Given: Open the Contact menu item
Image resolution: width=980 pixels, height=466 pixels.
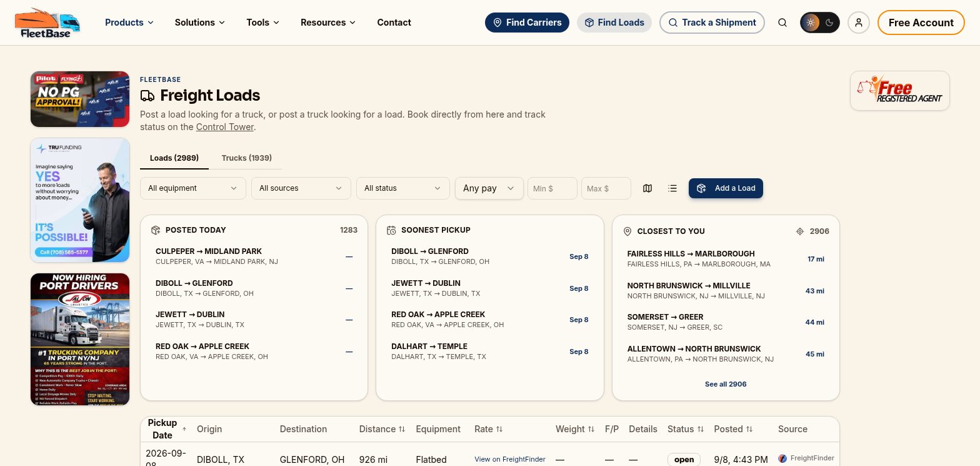Looking at the screenshot, I should click(x=394, y=23).
